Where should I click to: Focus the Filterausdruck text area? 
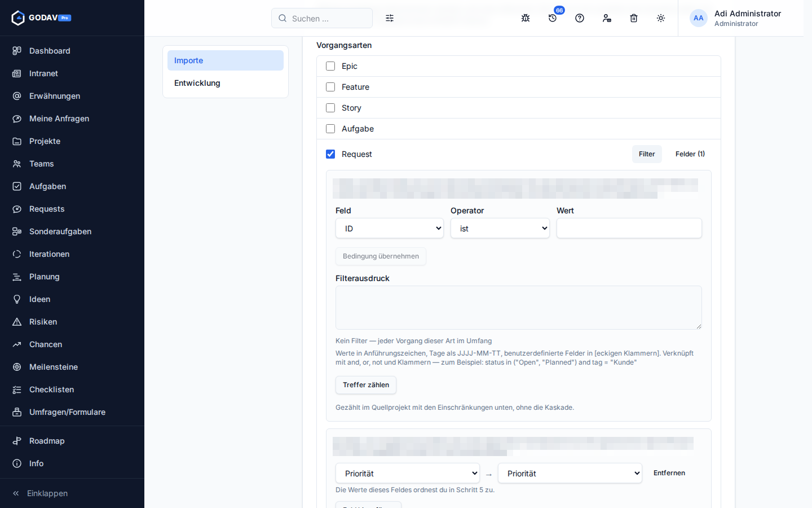[519, 308]
